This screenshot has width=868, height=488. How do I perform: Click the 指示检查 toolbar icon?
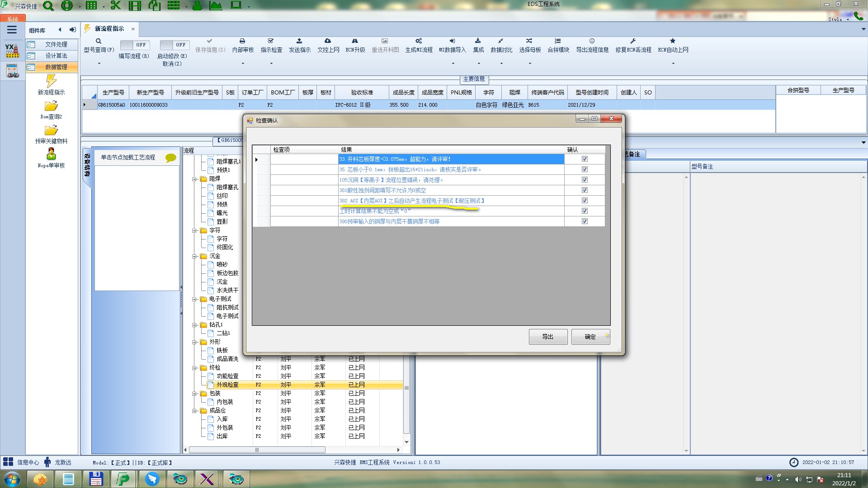click(271, 41)
